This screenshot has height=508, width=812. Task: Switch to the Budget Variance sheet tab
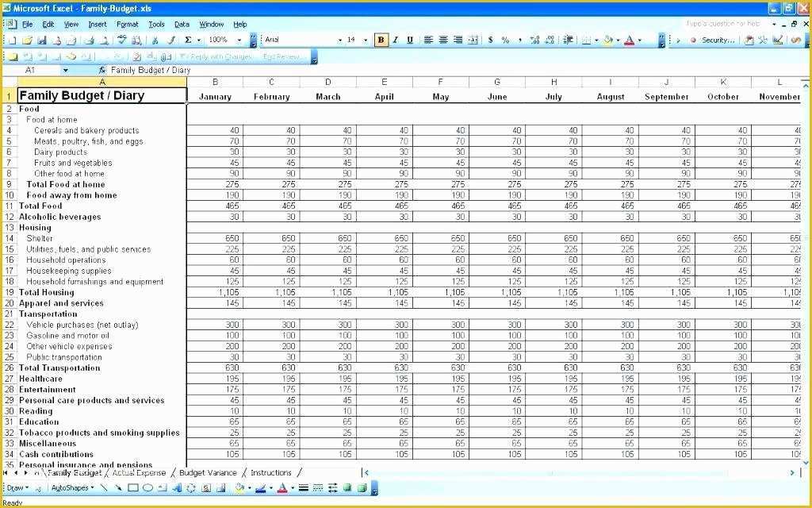point(208,473)
